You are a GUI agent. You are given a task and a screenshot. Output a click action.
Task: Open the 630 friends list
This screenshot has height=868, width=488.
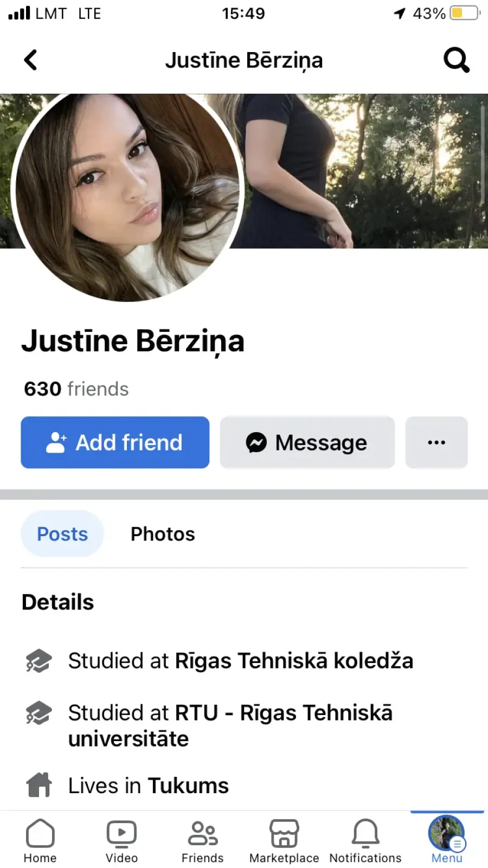76,389
